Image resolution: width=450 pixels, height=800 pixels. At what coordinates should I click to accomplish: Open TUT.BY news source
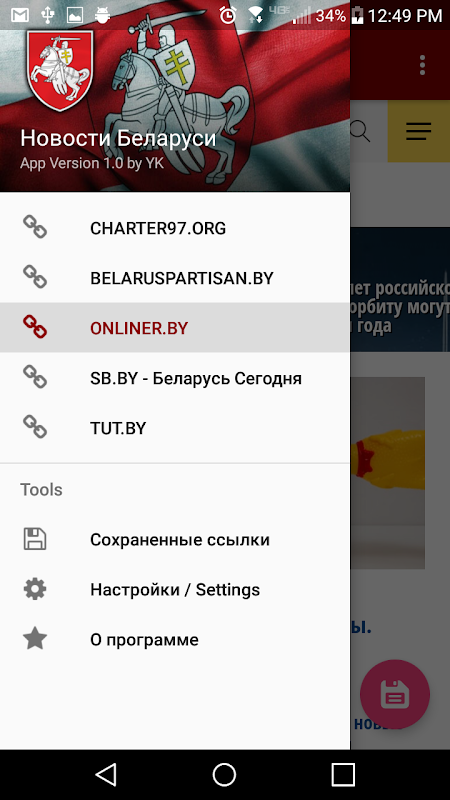pos(175,428)
